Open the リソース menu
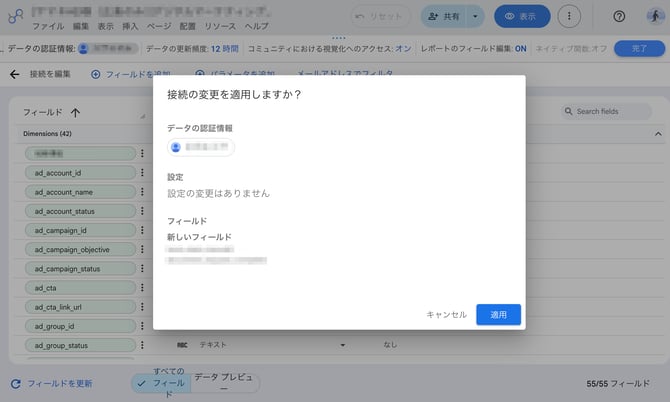This screenshot has height=402, width=670. [220, 26]
